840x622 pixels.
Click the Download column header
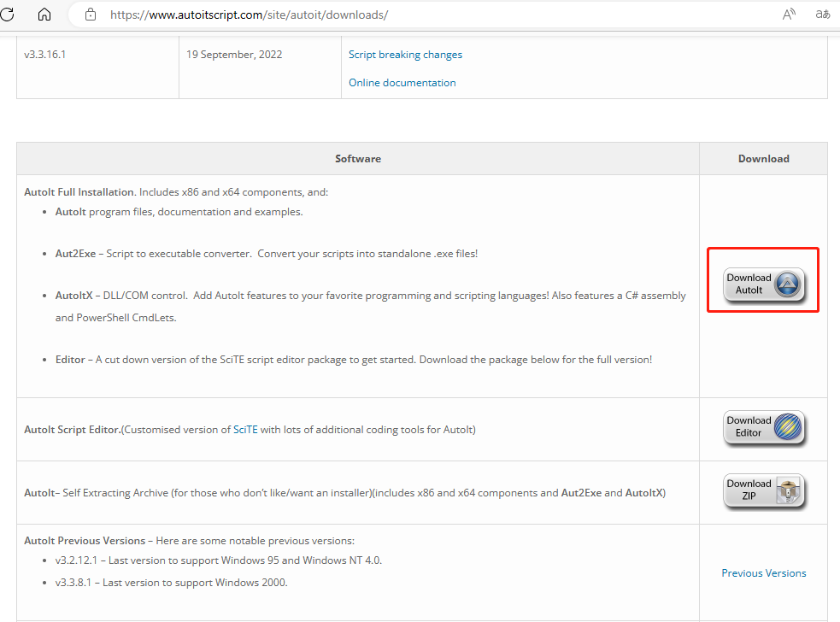click(x=763, y=159)
